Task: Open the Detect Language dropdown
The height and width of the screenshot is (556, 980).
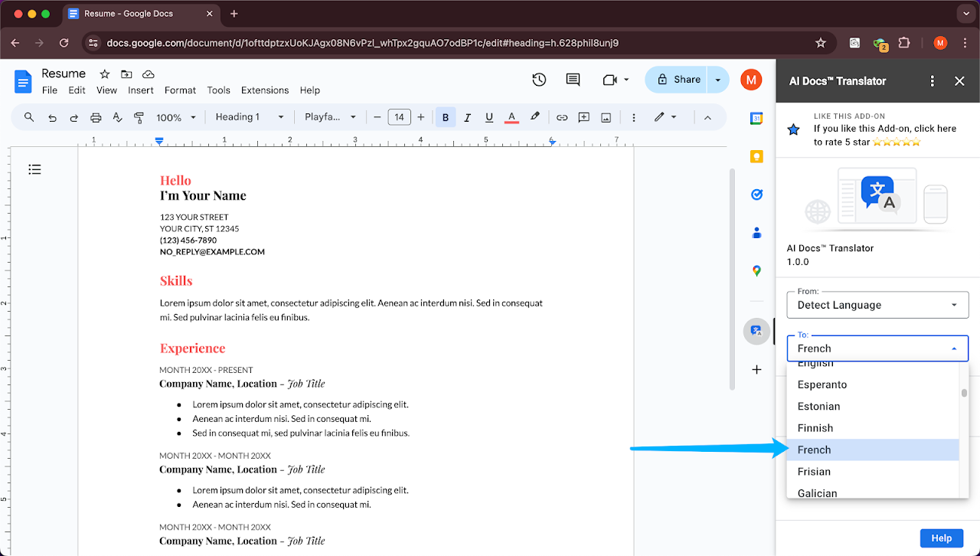Action: 877,304
